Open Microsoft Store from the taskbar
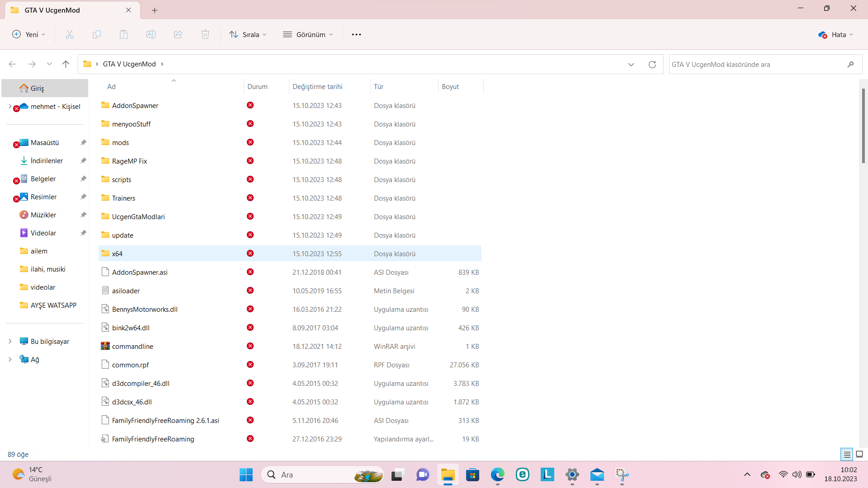 coord(472,475)
